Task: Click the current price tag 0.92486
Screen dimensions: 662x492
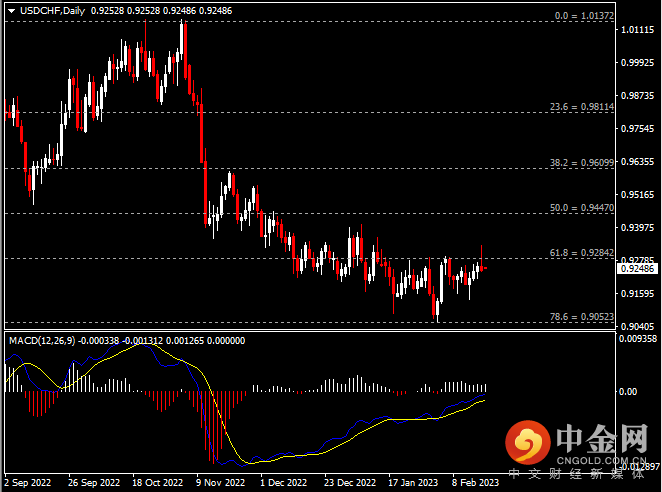Action: [x=637, y=269]
